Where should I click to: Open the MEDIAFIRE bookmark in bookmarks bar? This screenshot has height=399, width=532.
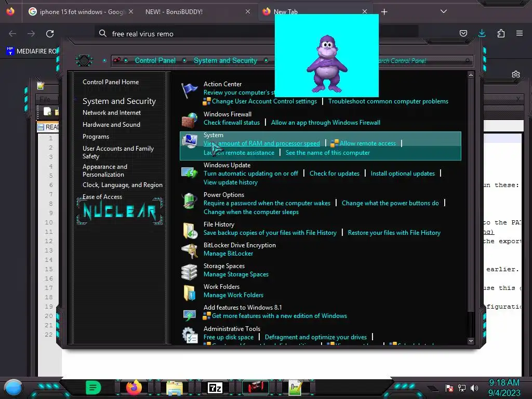pos(32,51)
